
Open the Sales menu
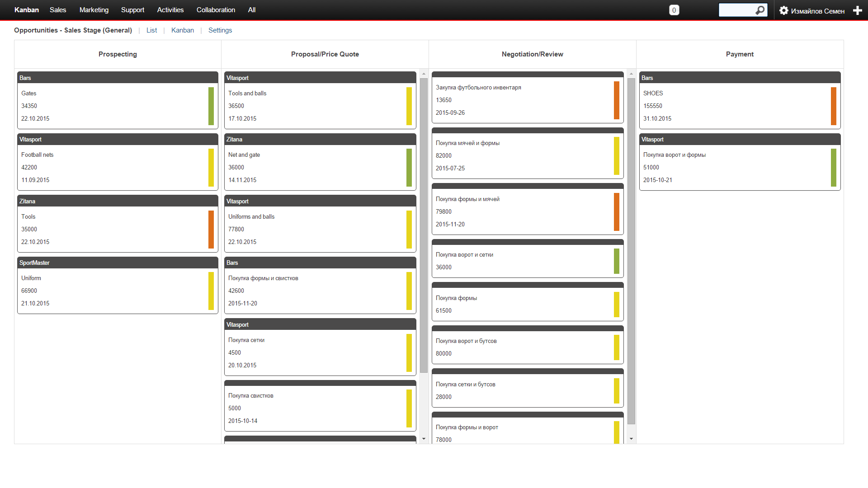58,10
